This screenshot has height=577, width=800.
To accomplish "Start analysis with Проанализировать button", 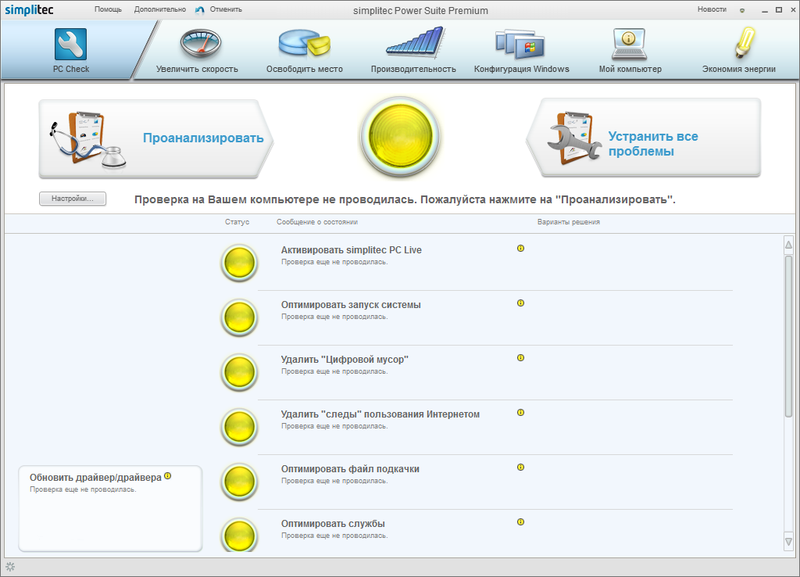I will (x=156, y=138).
